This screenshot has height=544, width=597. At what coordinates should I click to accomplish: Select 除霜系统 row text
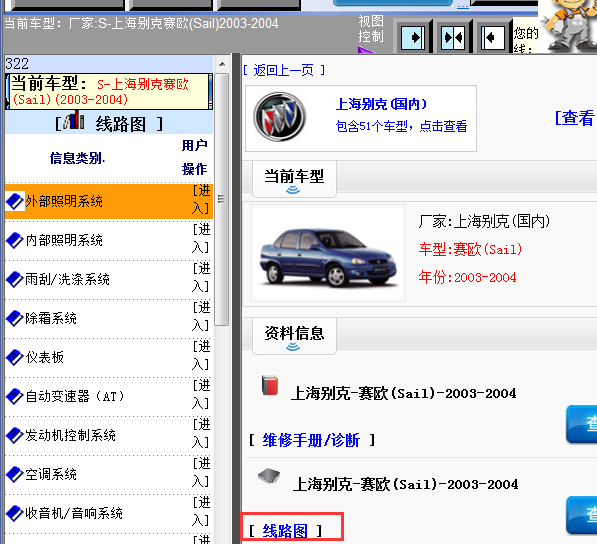(51, 318)
